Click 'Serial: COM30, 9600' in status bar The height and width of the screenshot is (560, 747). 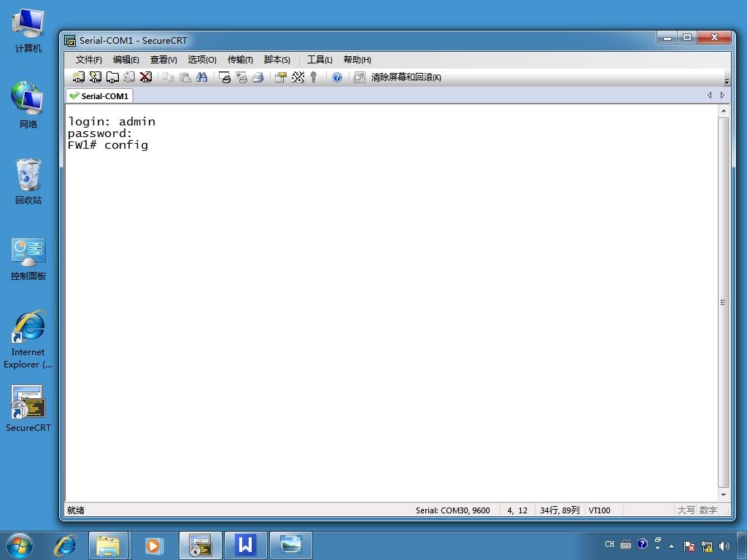coord(452,510)
